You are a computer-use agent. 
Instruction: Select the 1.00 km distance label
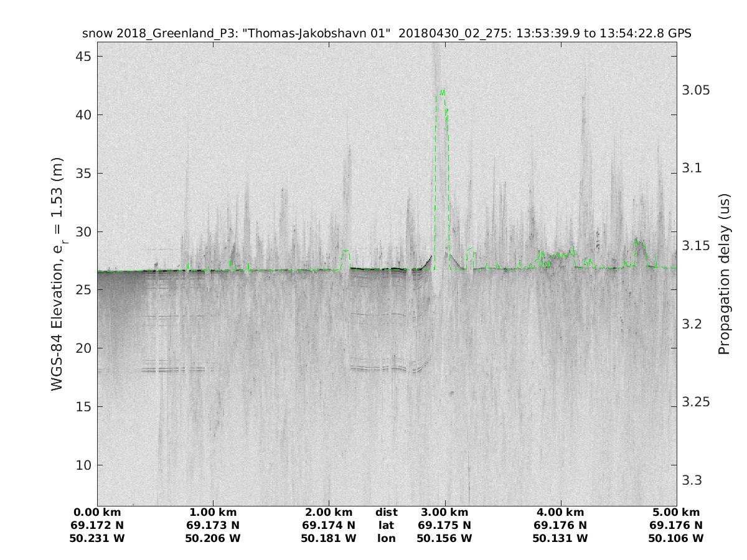tap(213, 513)
